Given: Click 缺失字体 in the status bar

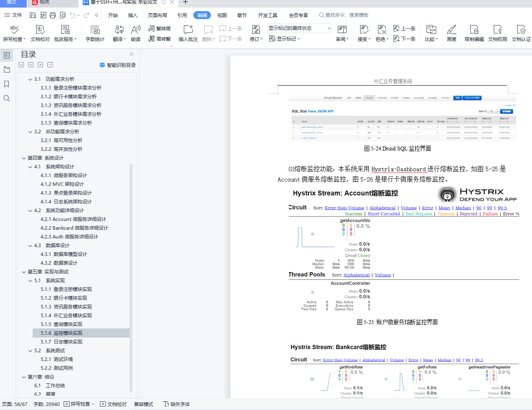Looking at the screenshot, I should point(177,404).
